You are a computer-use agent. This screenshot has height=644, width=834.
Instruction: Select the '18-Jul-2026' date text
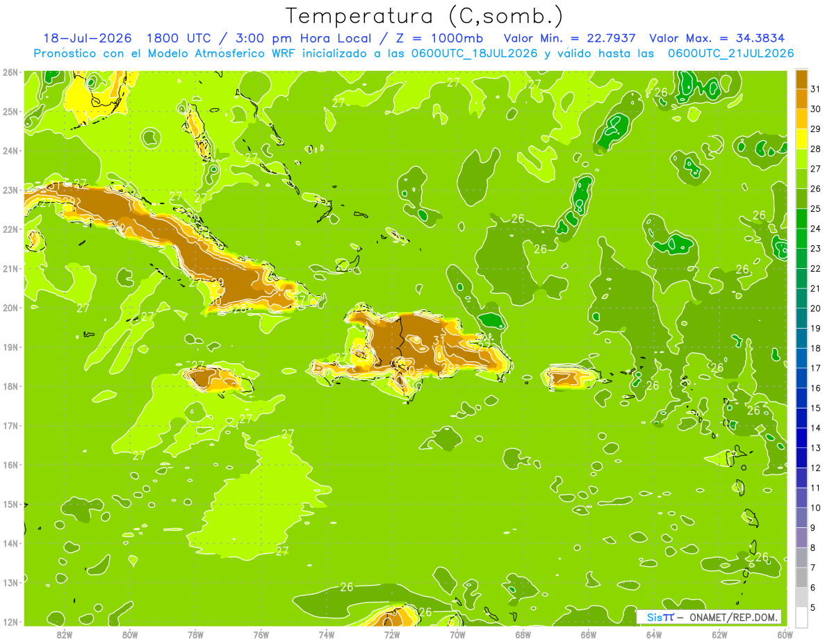click(86, 38)
